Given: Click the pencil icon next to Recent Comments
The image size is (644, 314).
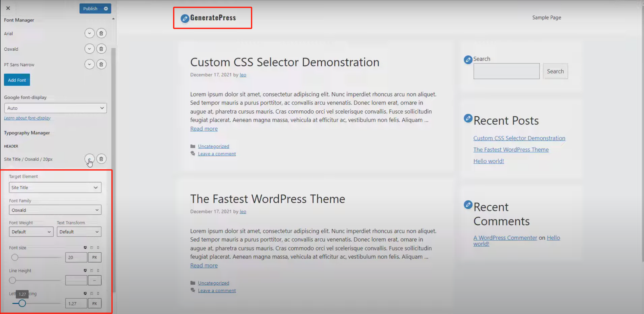Looking at the screenshot, I should pyautogui.click(x=468, y=205).
